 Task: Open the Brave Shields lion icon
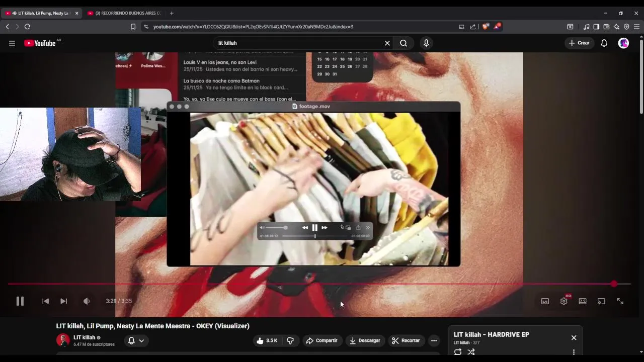coord(485,27)
